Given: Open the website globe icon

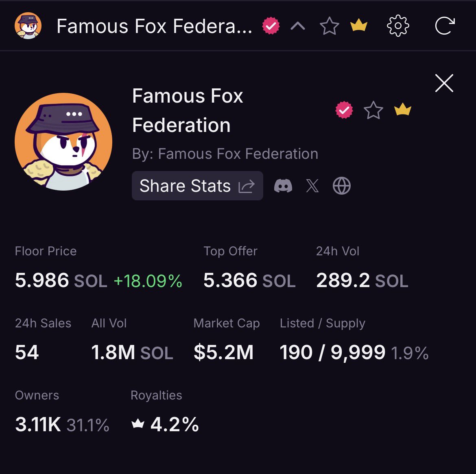Looking at the screenshot, I should pyautogui.click(x=342, y=186).
